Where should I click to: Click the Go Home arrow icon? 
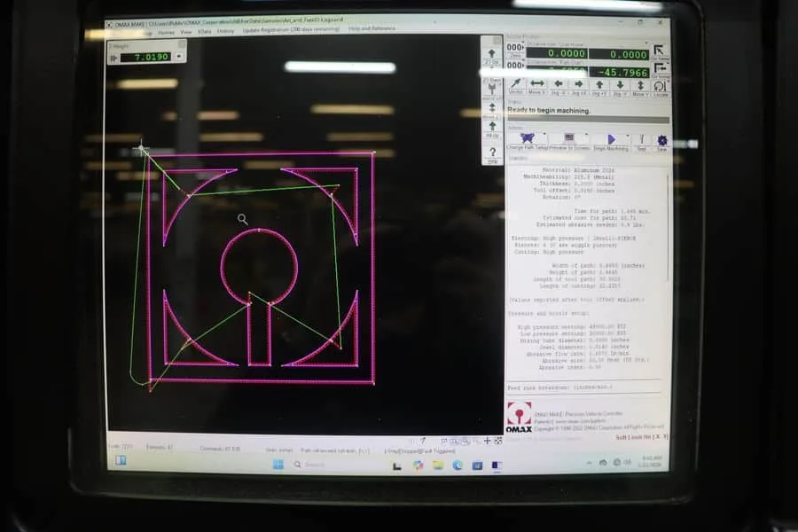659,51
